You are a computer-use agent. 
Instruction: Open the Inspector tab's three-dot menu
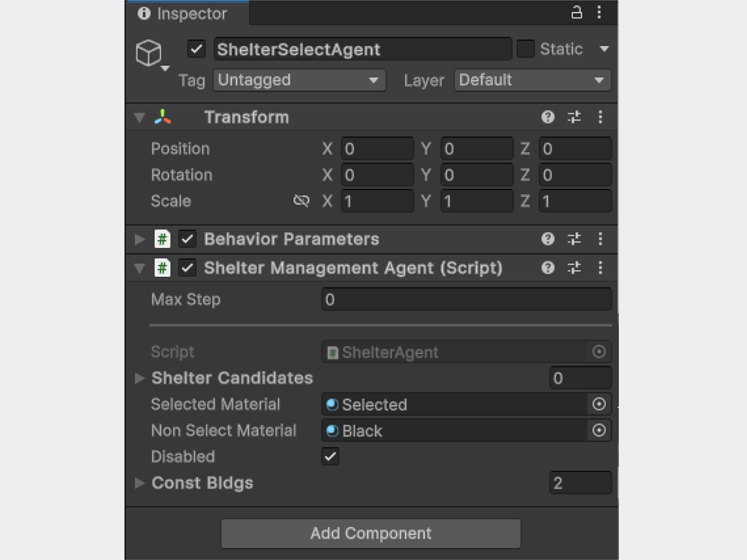pyautogui.click(x=599, y=12)
